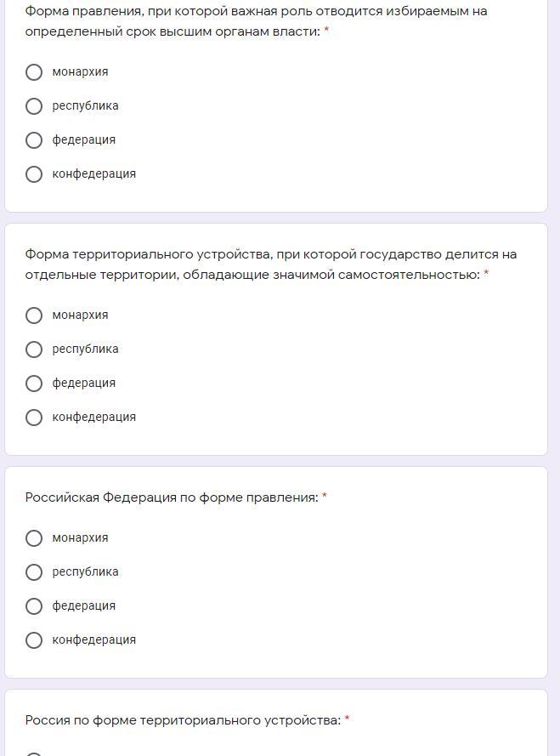Pick 'федерация' for the question about самостоятельностью territories

34,384
